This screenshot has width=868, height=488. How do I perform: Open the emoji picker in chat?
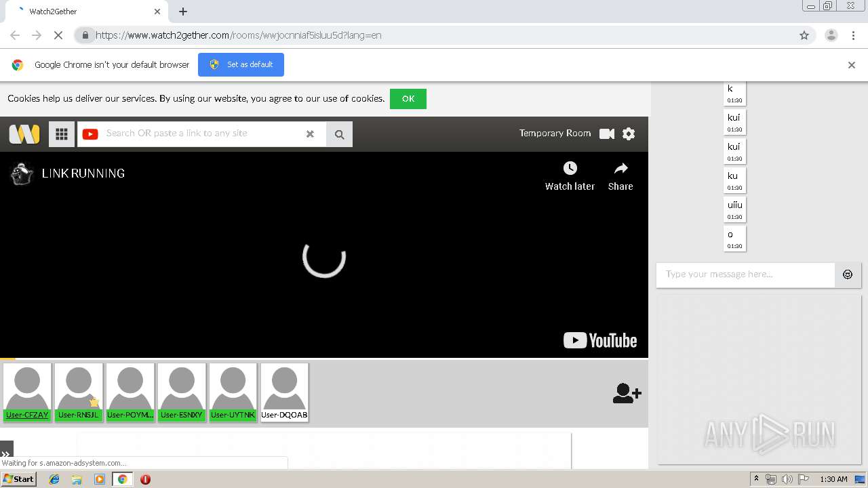click(x=848, y=274)
